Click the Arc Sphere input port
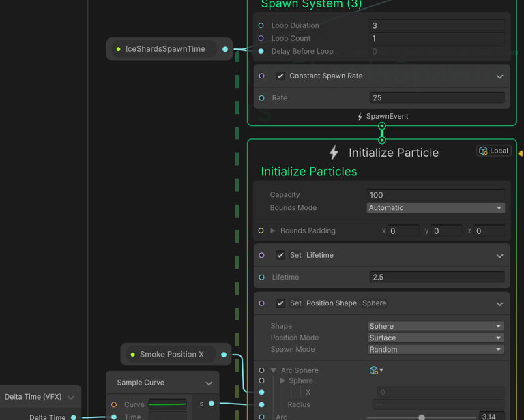 pos(262,370)
